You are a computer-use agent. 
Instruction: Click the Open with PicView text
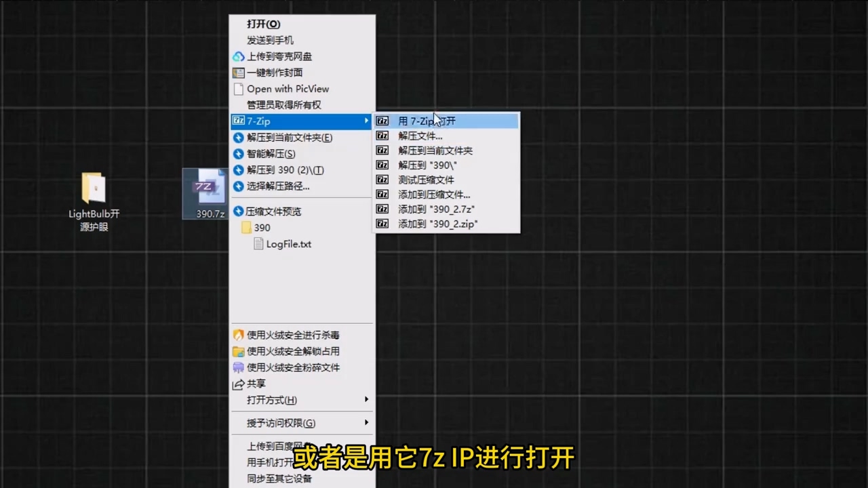click(x=288, y=89)
